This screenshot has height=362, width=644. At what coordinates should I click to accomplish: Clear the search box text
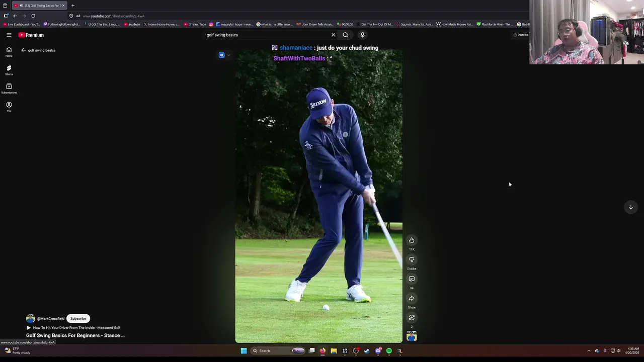[x=333, y=35]
